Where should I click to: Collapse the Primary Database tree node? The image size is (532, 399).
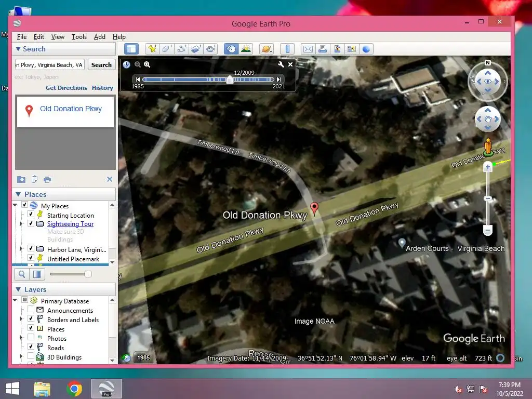coord(15,300)
